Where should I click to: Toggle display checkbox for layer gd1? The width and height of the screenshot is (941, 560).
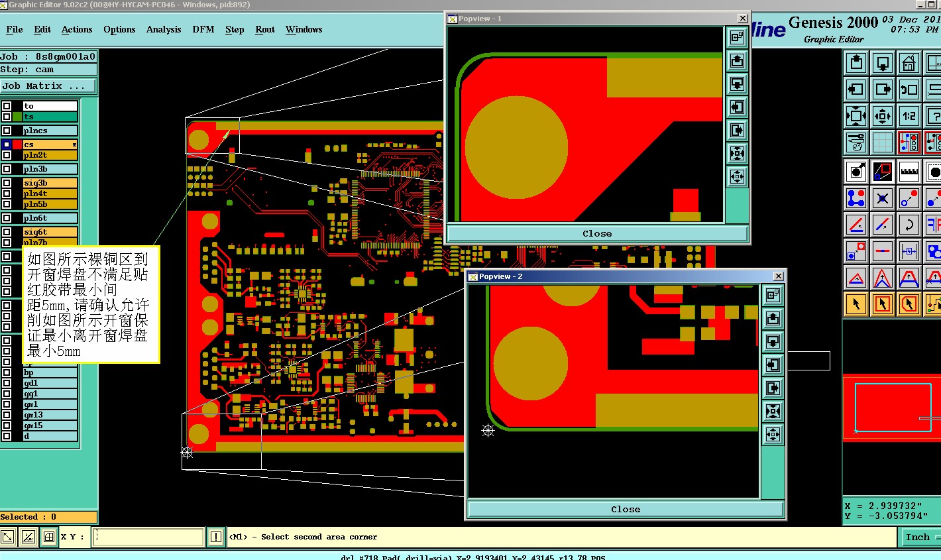click(7, 383)
